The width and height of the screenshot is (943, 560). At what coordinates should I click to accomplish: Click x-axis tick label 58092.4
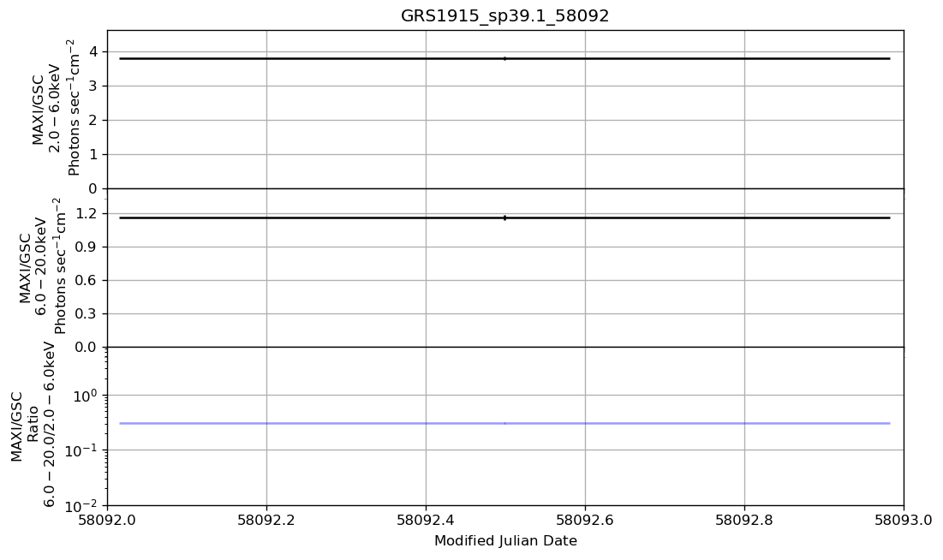click(426, 520)
